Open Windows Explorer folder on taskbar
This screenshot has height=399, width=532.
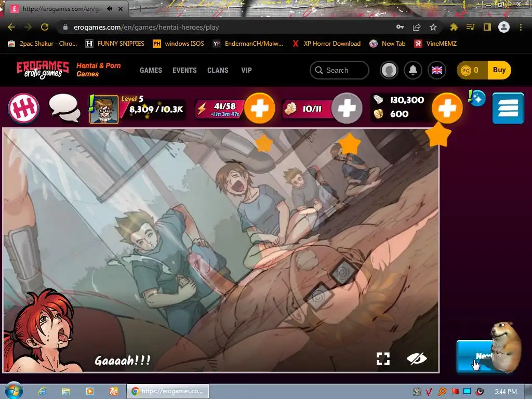tap(66, 391)
